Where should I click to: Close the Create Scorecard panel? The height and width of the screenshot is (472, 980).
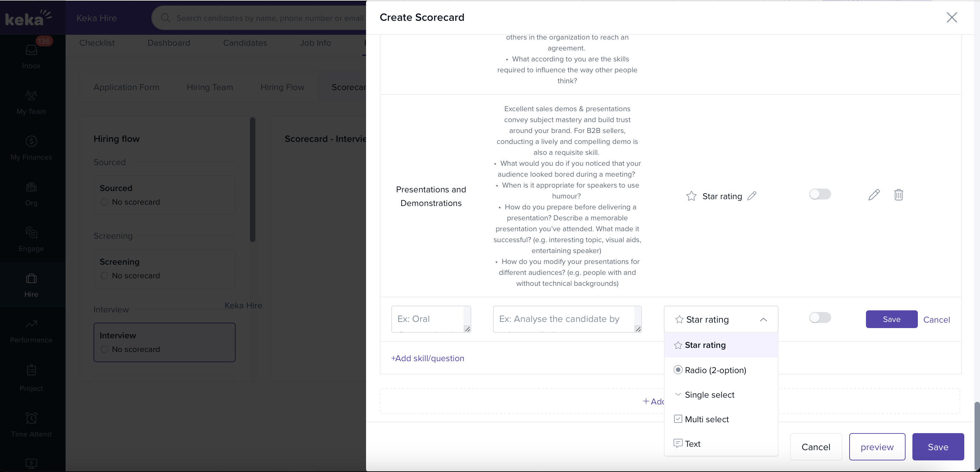[x=951, y=17]
